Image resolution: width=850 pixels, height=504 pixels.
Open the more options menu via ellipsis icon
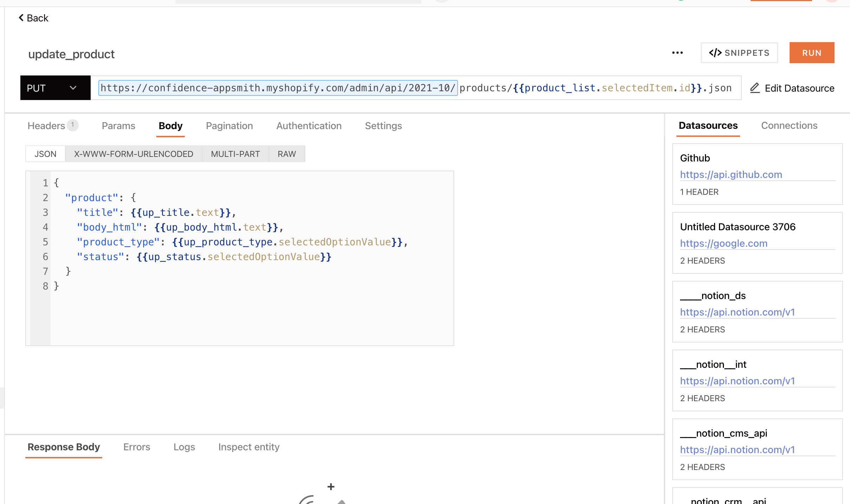677,53
